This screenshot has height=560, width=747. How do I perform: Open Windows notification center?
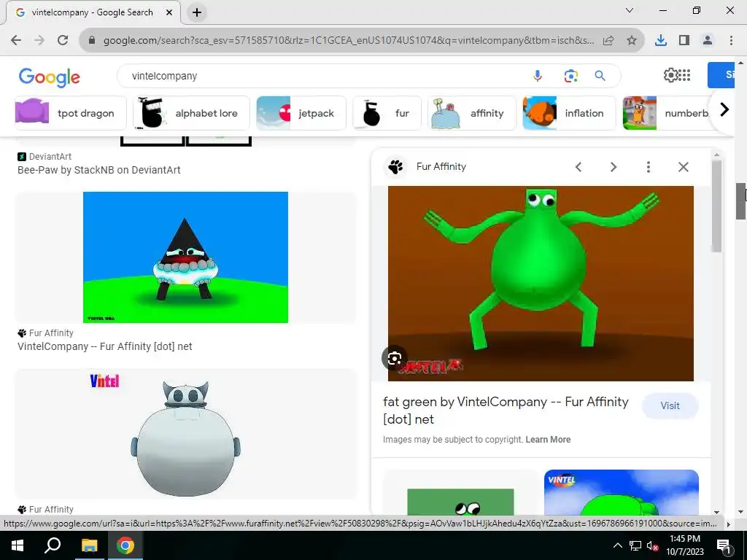pyautogui.click(x=724, y=545)
